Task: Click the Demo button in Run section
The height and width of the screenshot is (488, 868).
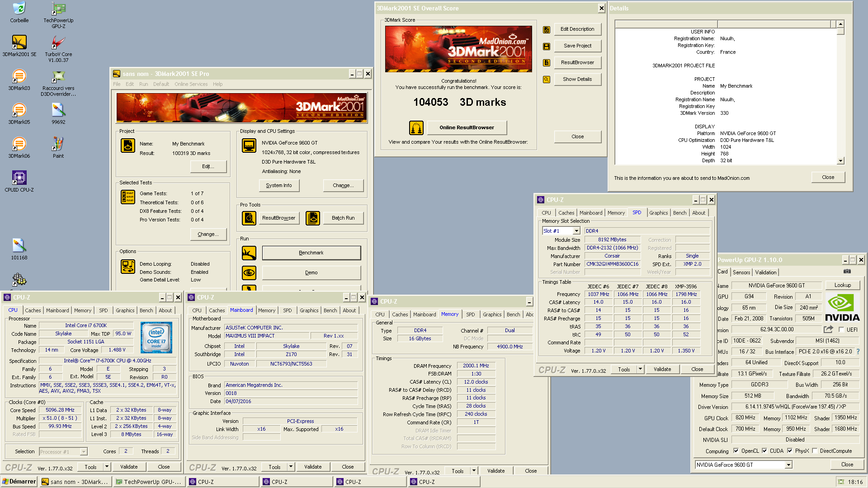Action: [x=311, y=273]
